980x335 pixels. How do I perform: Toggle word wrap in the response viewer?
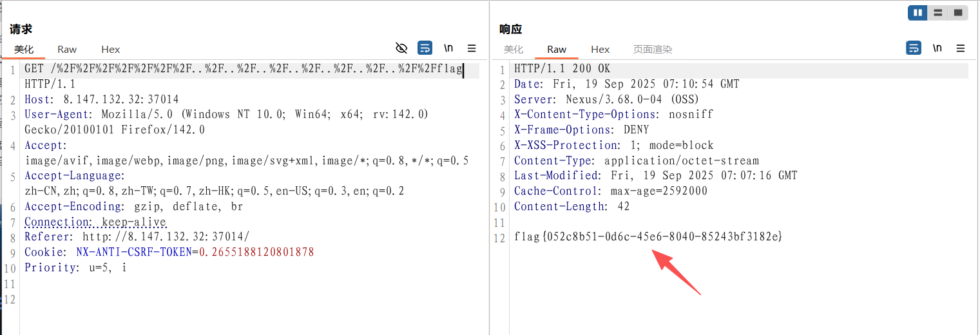coord(914,48)
